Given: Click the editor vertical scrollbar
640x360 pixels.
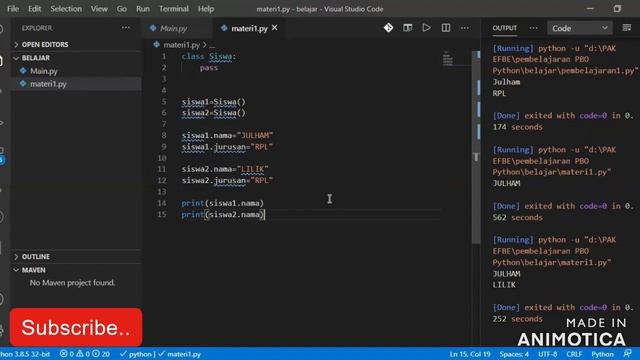Looking at the screenshot, I should pyautogui.click(x=476, y=147).
